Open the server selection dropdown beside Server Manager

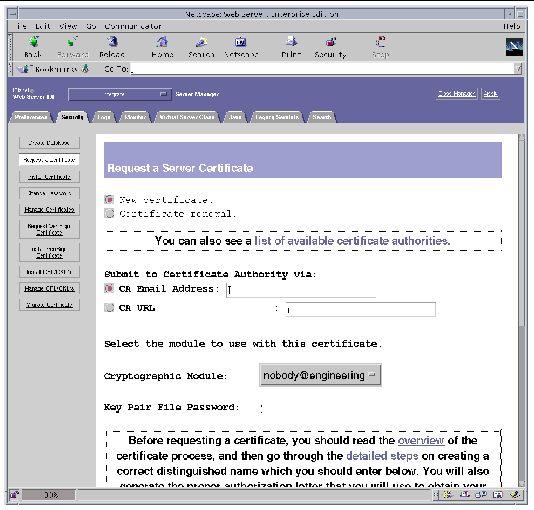[x=120, y=94]
